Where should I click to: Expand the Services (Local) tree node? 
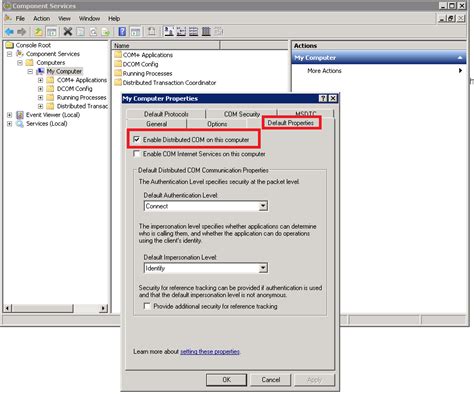click(10, 124)
